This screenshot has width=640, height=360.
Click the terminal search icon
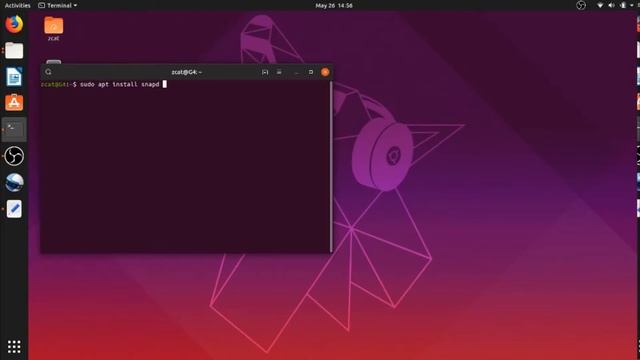click(48, 72)
